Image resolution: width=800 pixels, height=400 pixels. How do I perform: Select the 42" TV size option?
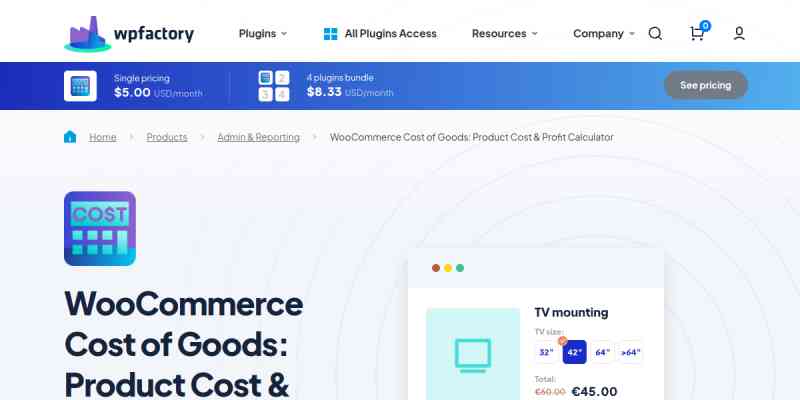[x=574, y=352]
